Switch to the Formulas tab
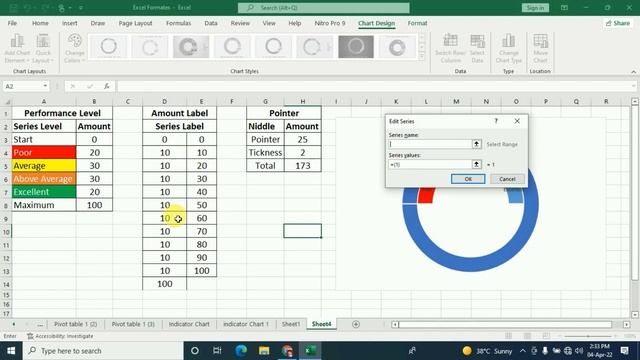Screen dimensions: 640x360 tap(178, 23)
